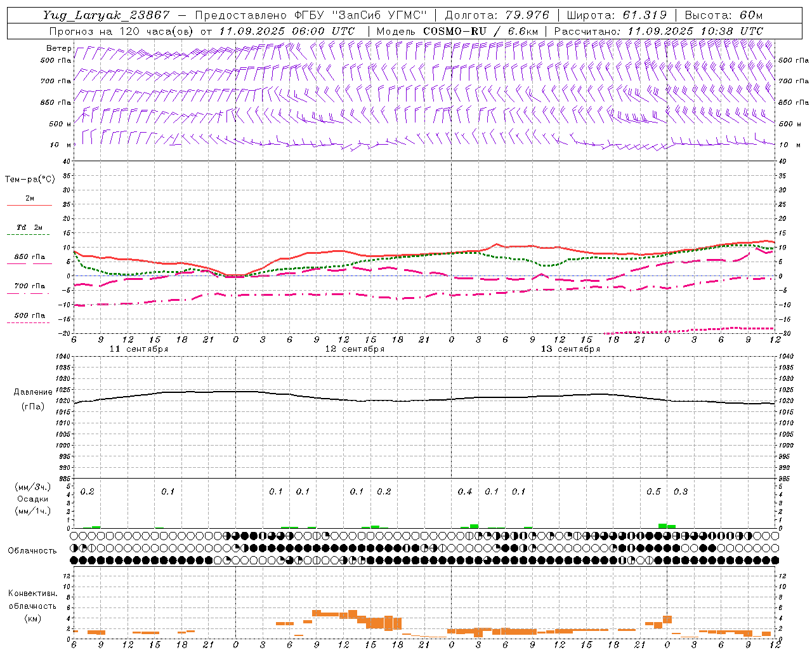812x650 pixels.
Task: Click the (мм/1ч.) precipitation unit label
Action: [x=33, y=511]
